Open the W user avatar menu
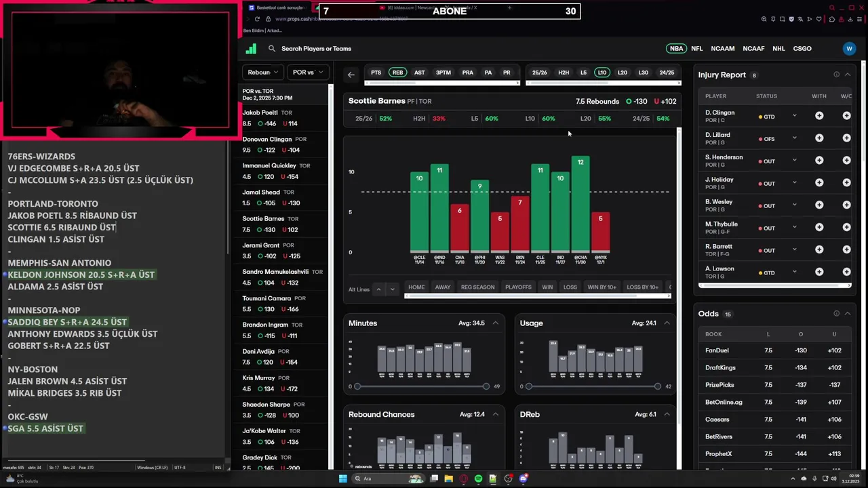Image resolution: width=868 pixels, height=488 pixels. (849, 49)
